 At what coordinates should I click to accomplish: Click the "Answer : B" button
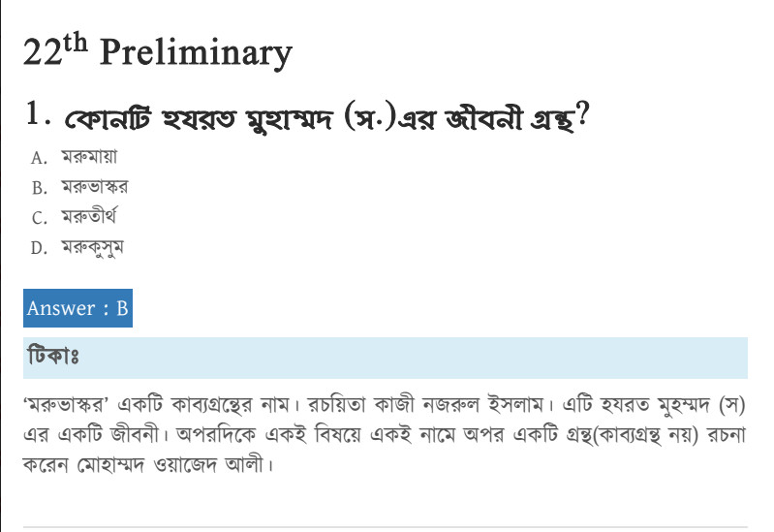click(77, 309)
